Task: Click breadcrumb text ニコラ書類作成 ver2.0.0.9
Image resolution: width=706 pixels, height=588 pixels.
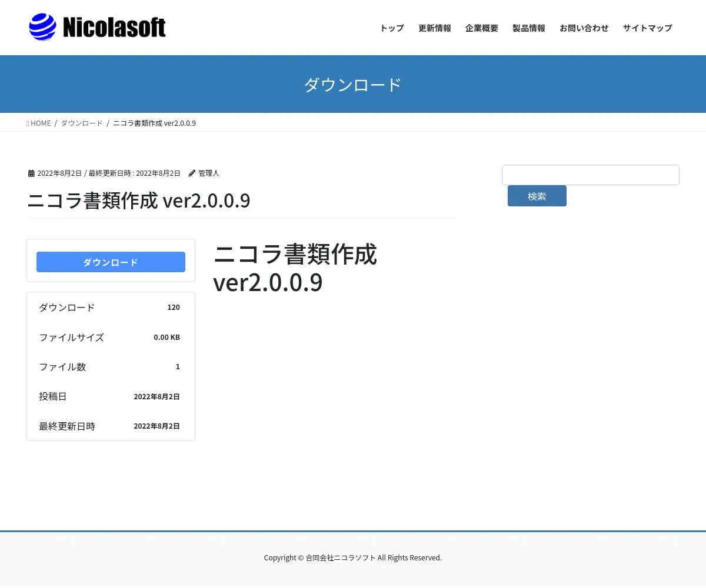Action: 154,123
